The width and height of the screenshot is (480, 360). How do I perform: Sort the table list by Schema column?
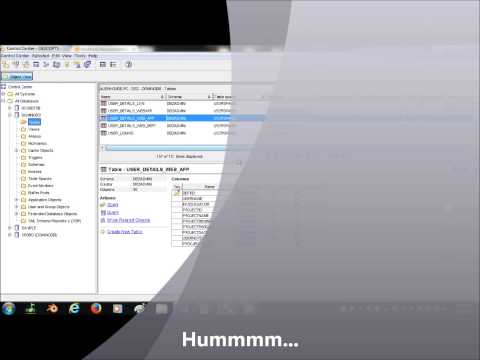click(x=189, y=97)
